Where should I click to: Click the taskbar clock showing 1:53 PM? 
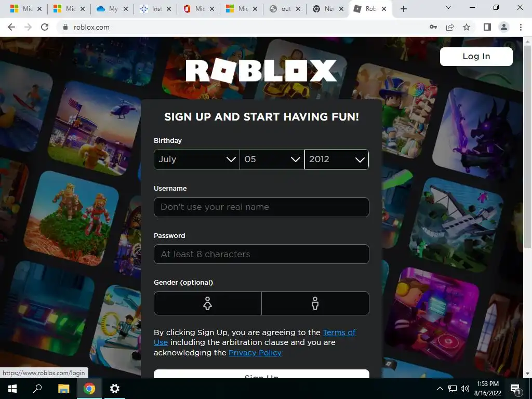click(487, 389)
